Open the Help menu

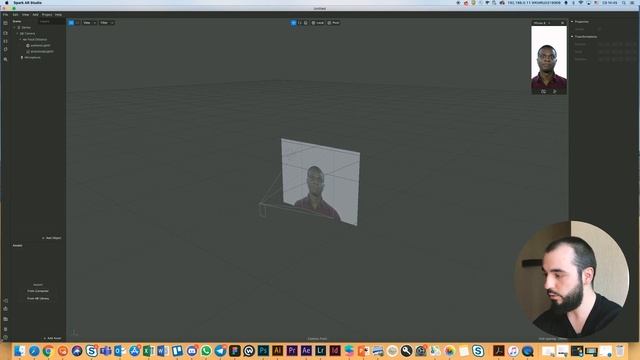58,15
